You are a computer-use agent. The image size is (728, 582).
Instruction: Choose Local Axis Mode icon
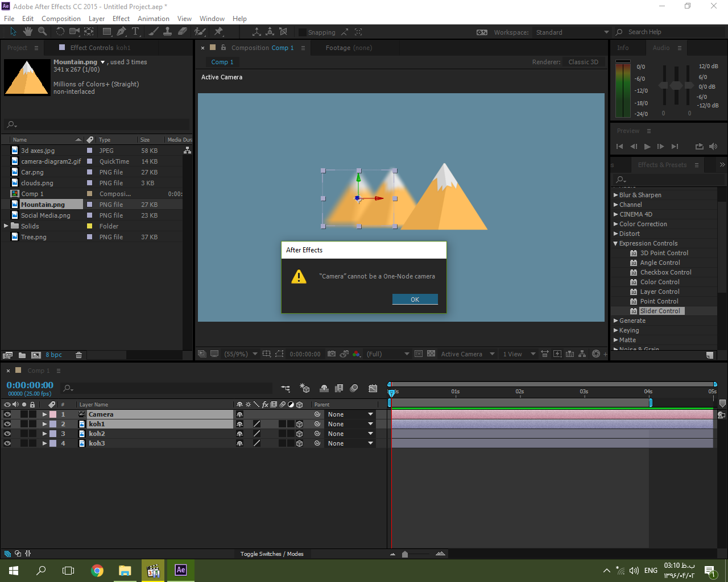(257, 32)
